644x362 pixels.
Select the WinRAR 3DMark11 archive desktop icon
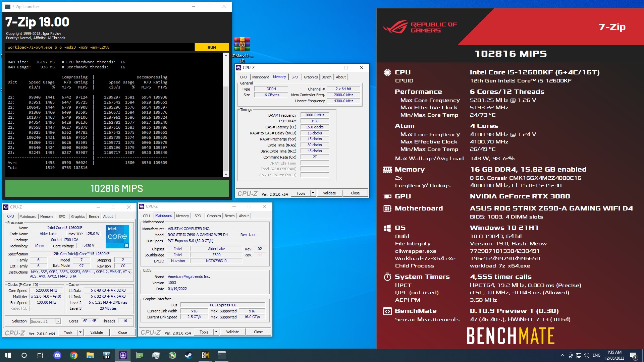242,49
